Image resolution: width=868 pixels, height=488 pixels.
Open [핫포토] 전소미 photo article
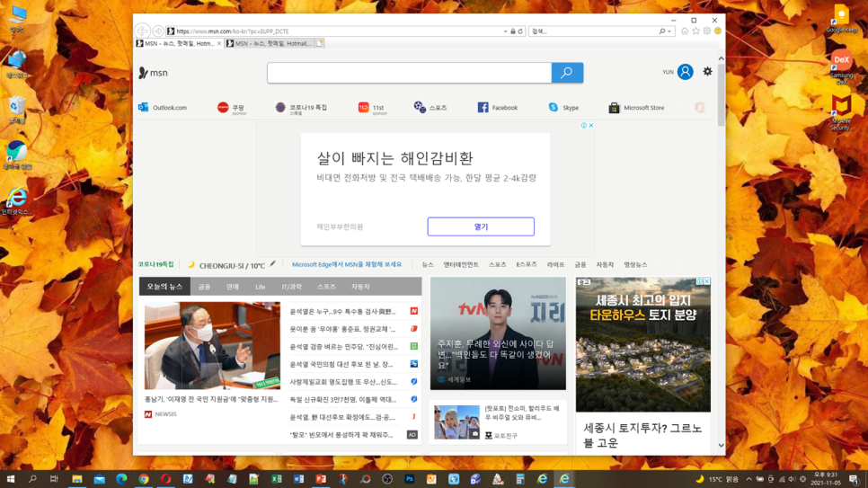[x=498, y=422]
